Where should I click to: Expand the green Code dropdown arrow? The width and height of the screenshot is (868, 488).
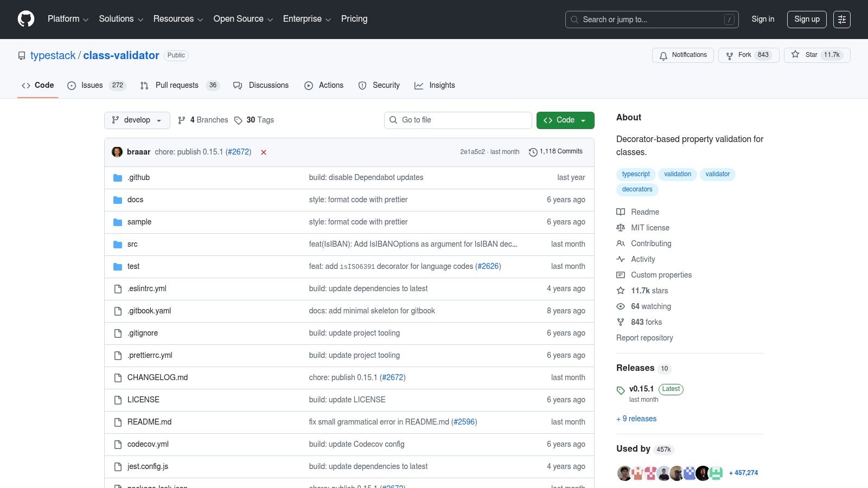583,120
